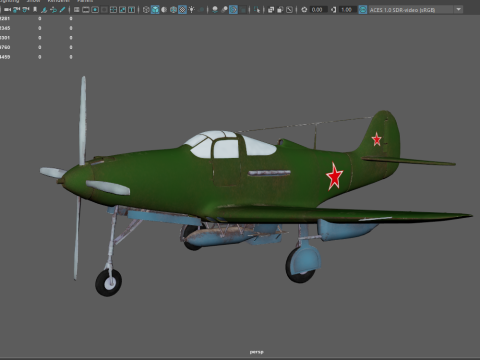Open Camera Attributes from the panel toolbar
This screenshot has height=360, width=480.
point(26,10)
